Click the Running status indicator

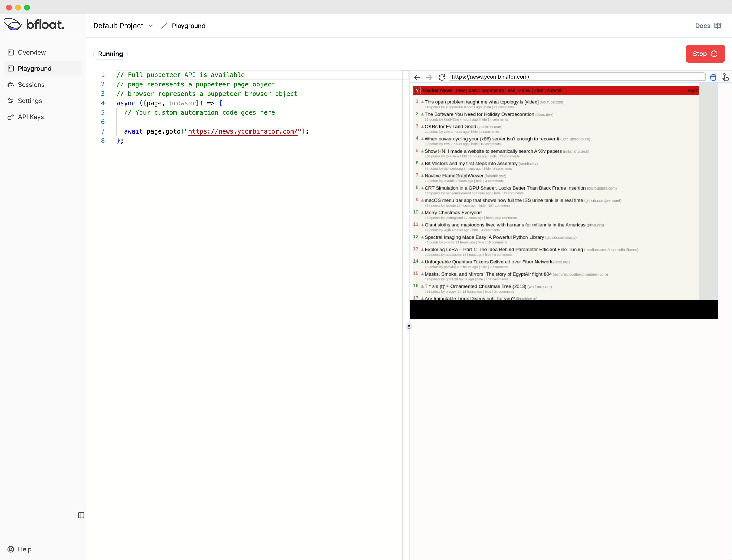(110, 54)
